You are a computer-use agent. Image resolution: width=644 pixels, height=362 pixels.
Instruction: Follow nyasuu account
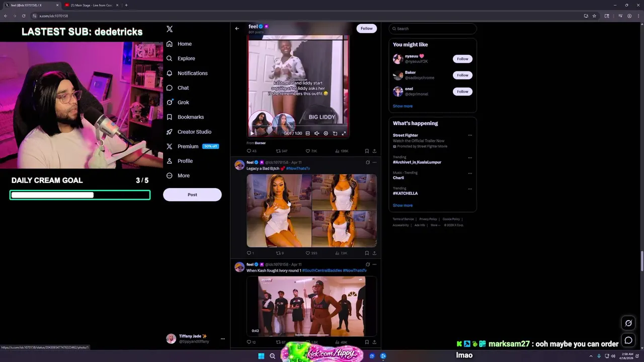click(x=462, y=59)
